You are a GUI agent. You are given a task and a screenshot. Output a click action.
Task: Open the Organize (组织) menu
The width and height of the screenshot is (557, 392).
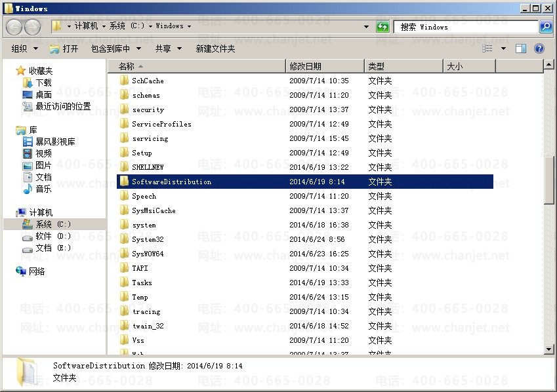point(24,49)
